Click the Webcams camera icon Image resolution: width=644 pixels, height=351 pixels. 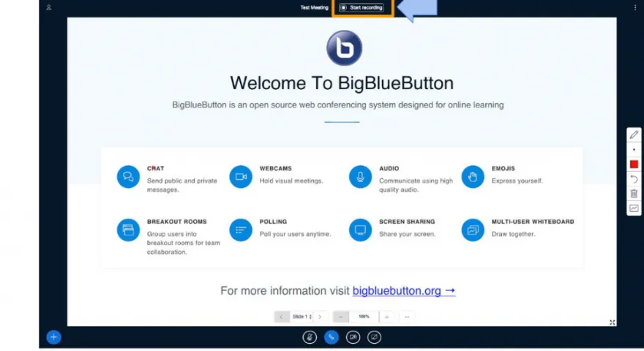coord(241,176)
